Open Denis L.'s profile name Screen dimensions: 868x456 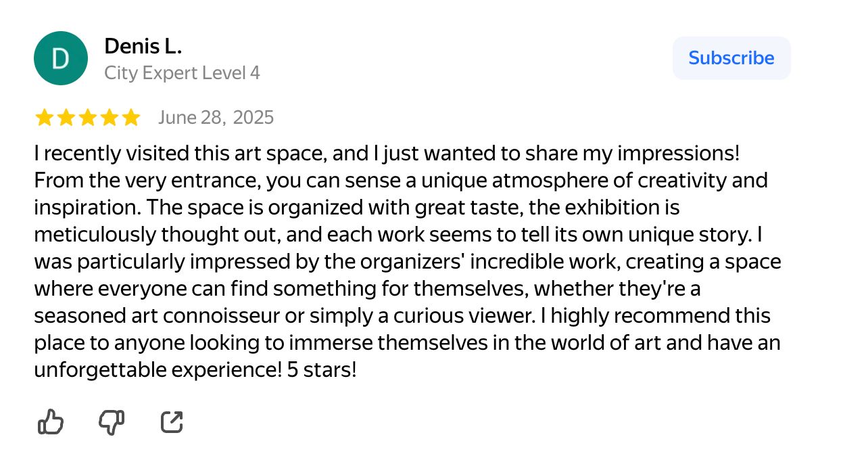point(143,47)
